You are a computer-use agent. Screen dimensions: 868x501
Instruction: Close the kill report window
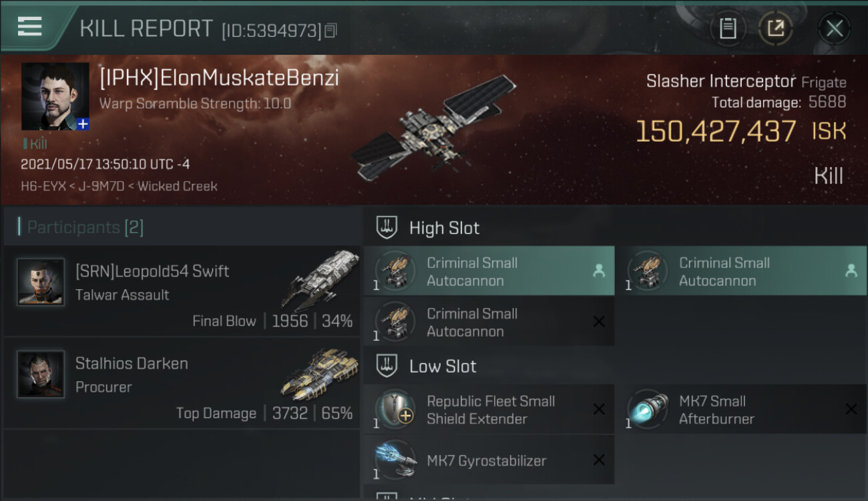[834, 28]
